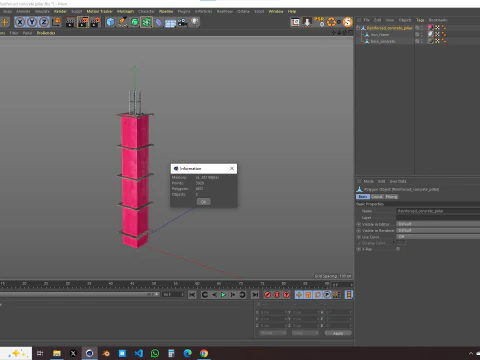Open coordinate mode dropdown in Coordinates panel
The width and height of the screenshot is (480, 360).
(273, 333)
